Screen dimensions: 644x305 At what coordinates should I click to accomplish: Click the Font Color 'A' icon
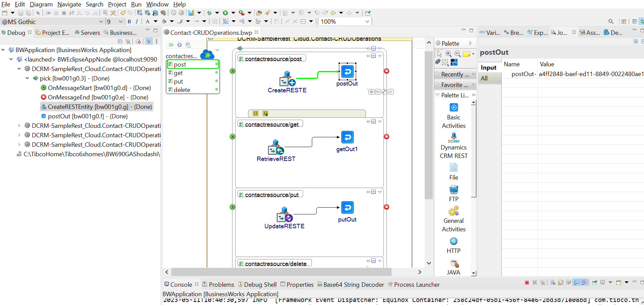147,22
